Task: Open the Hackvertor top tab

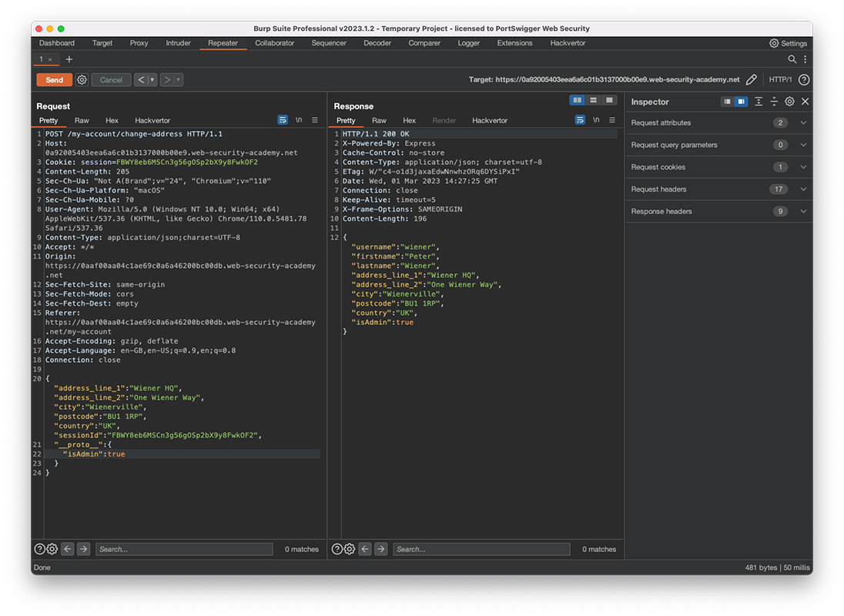Action: [x=568, y=43]
